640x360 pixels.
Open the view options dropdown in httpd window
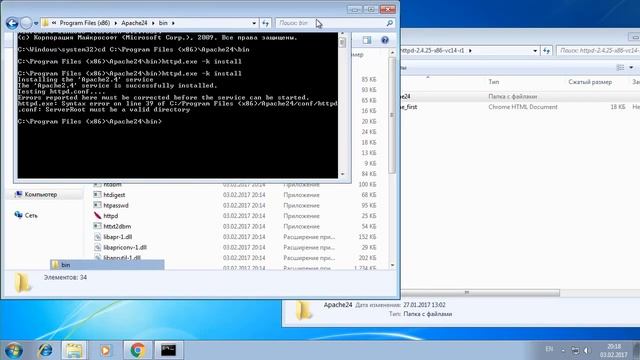point(631,68)
